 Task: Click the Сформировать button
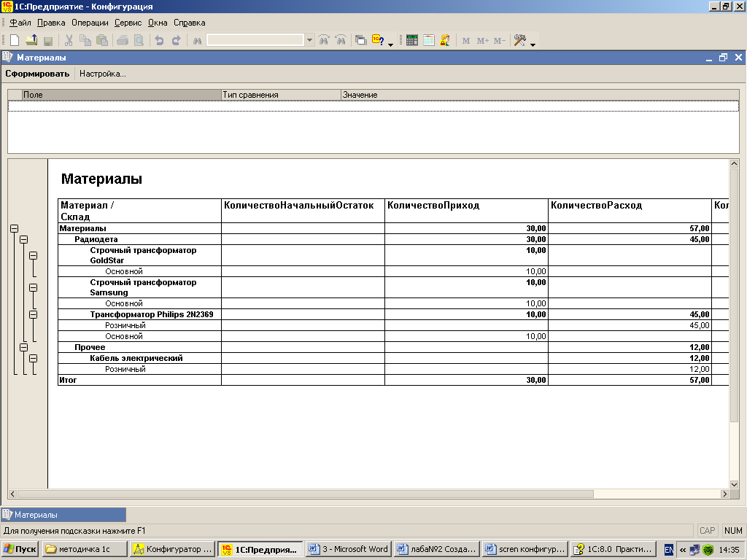[37, 74]
